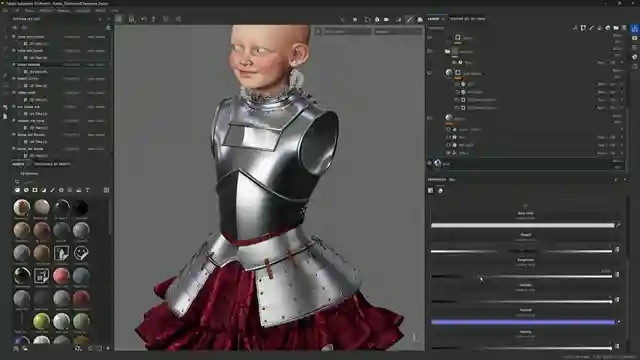The image size is (640, 360).
Task: Click the highlighted blue icon in right dock
Action: (635, 28)
